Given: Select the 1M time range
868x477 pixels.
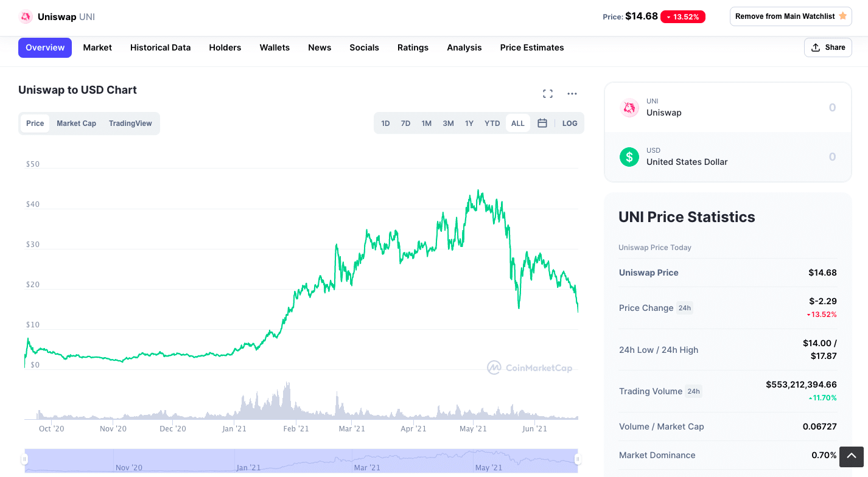Looking at the screenshot, I should click(x=427, y=124).
